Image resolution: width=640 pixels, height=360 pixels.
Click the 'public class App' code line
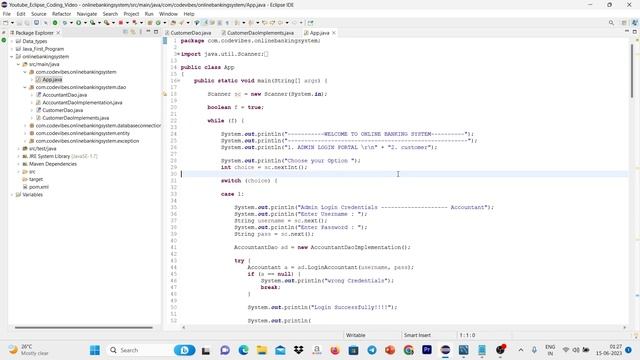point(207,67)
